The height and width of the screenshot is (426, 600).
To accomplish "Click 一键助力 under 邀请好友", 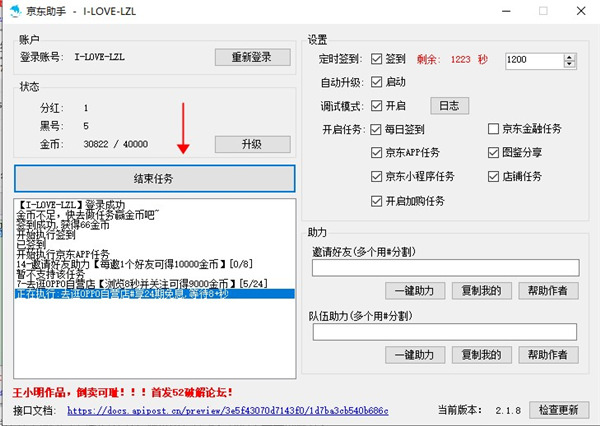I will (x=415, y=291).
